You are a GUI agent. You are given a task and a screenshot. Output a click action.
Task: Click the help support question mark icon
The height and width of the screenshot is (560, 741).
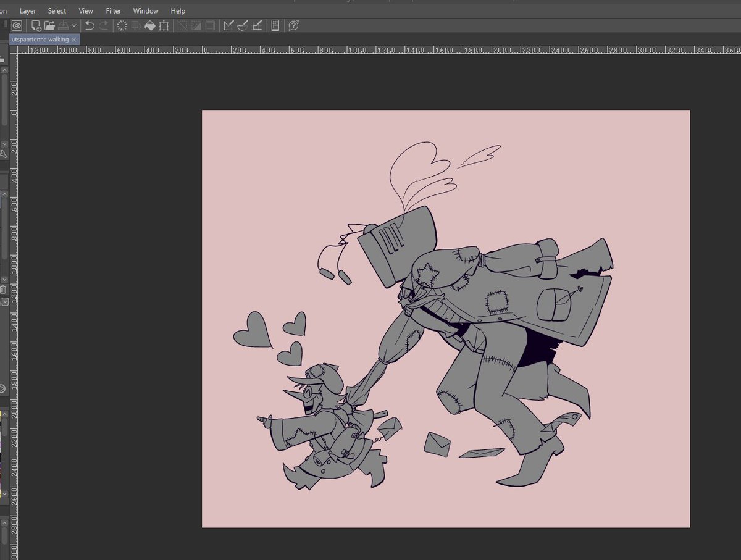(294, 25)
